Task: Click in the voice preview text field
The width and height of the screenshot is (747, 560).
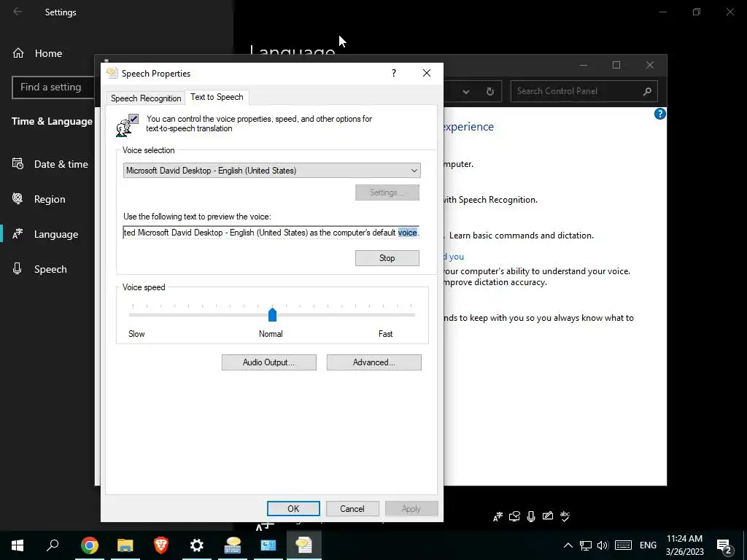Action: (x=271, y=233)
